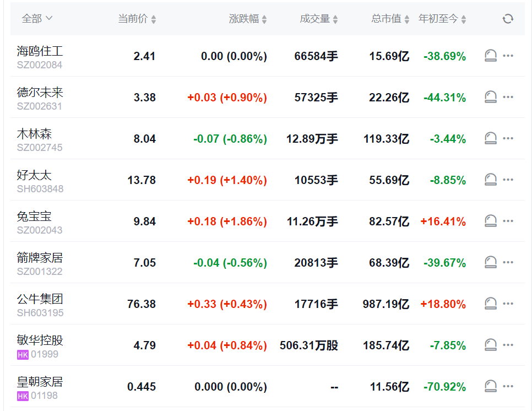The width and height of the screenshot is (532, 411).
Task: Open more options for 兔宝宝
Action: tap(508, 221)
